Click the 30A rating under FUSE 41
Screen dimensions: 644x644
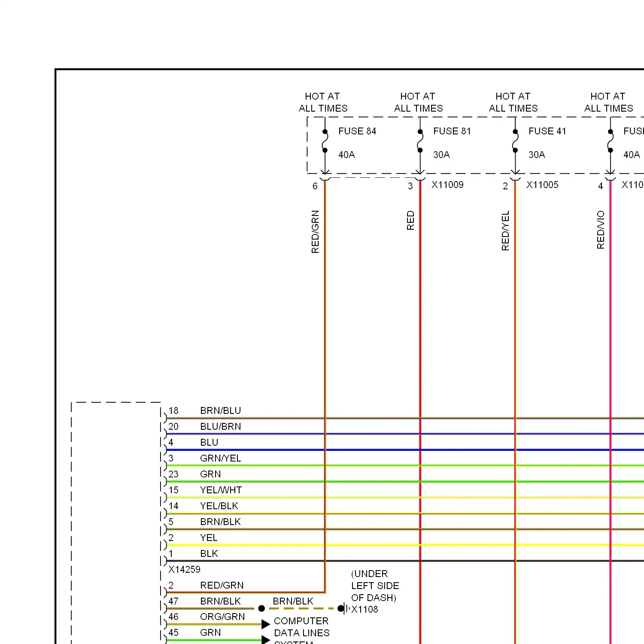pos(537,155)
